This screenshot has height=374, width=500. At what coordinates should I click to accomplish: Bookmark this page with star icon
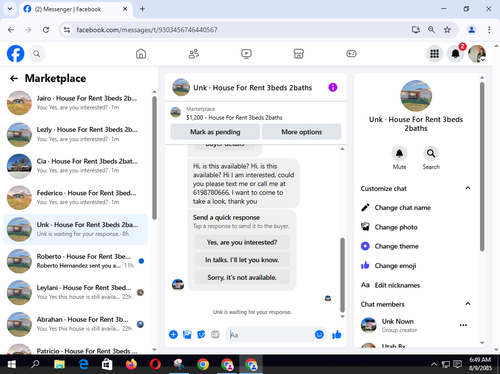click(x=447, y=30)
